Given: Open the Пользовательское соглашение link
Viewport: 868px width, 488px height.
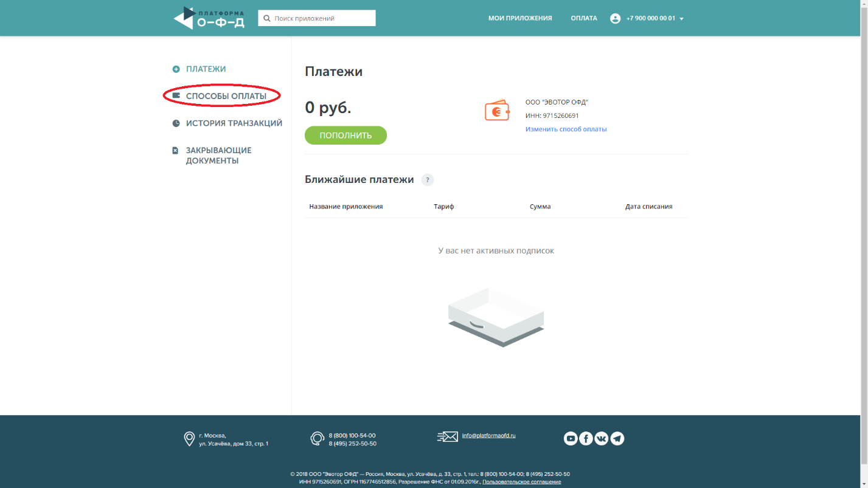Looking at the screenshot, I should click(x=522, y=482).
